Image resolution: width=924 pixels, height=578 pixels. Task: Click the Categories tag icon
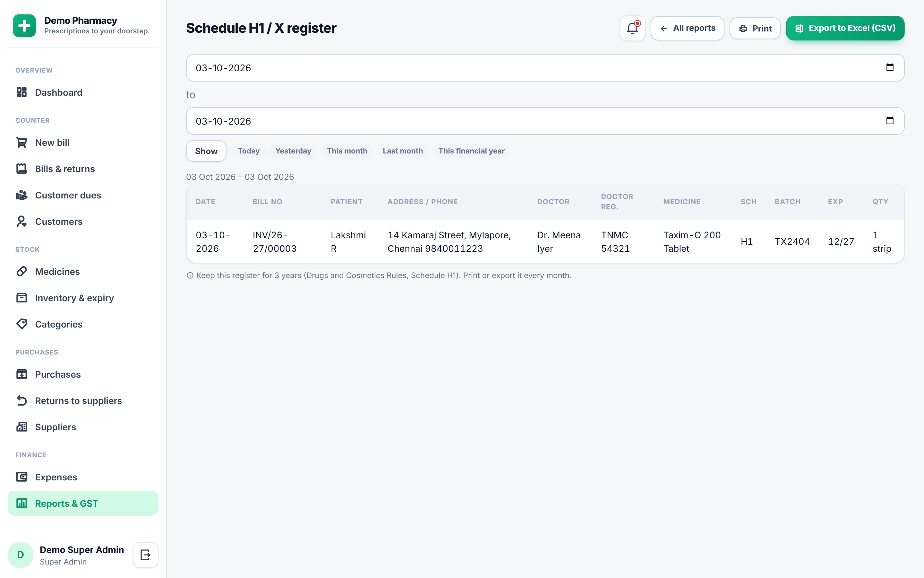pos(22,324)
